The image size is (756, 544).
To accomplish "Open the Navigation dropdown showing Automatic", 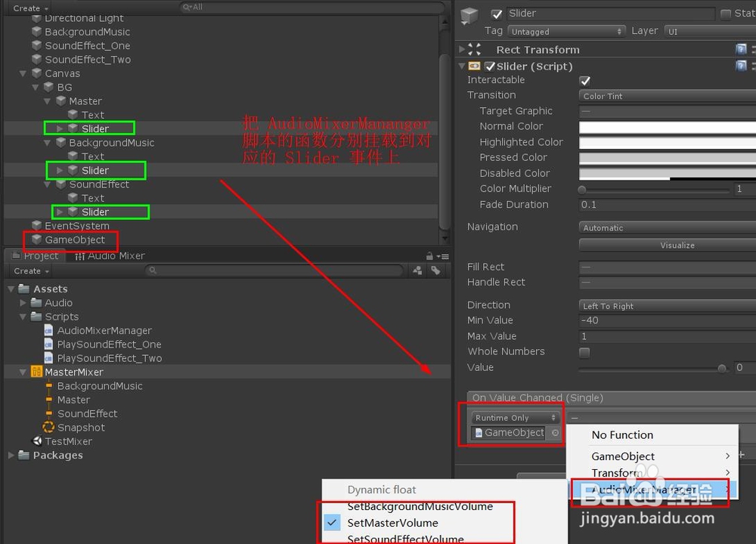I will tap(668, 227).
